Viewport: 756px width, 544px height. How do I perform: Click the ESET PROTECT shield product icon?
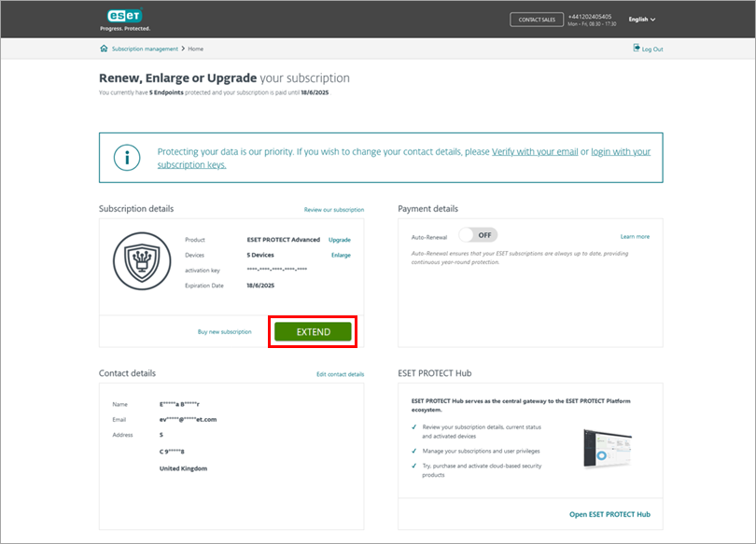pyautogui.click(x=141, y=261)
